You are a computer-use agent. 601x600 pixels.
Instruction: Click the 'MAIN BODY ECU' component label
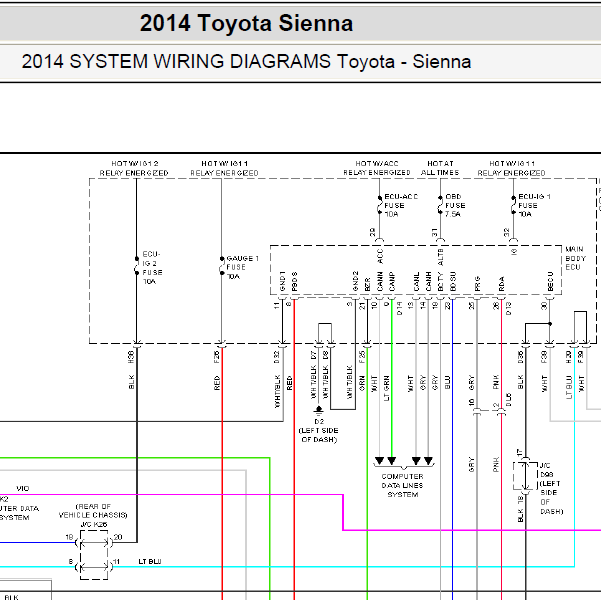point(575,258)
